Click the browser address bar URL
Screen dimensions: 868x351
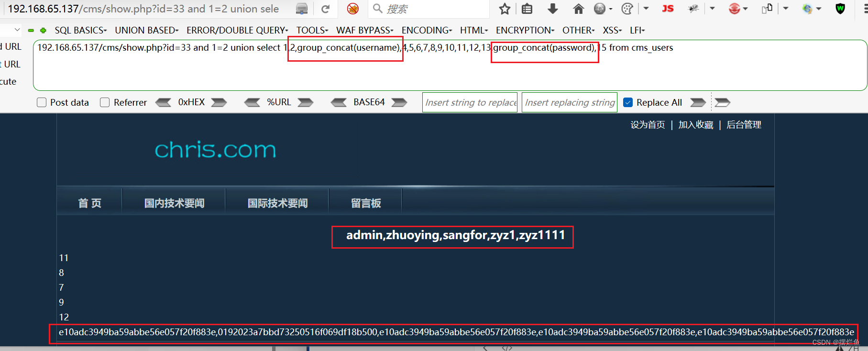[143, 9]
